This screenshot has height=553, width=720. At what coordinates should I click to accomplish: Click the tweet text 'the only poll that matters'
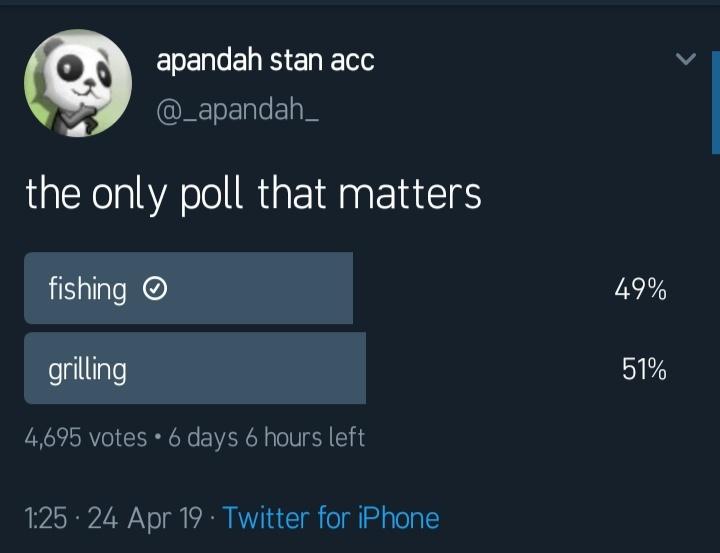(x=253, y=194)
